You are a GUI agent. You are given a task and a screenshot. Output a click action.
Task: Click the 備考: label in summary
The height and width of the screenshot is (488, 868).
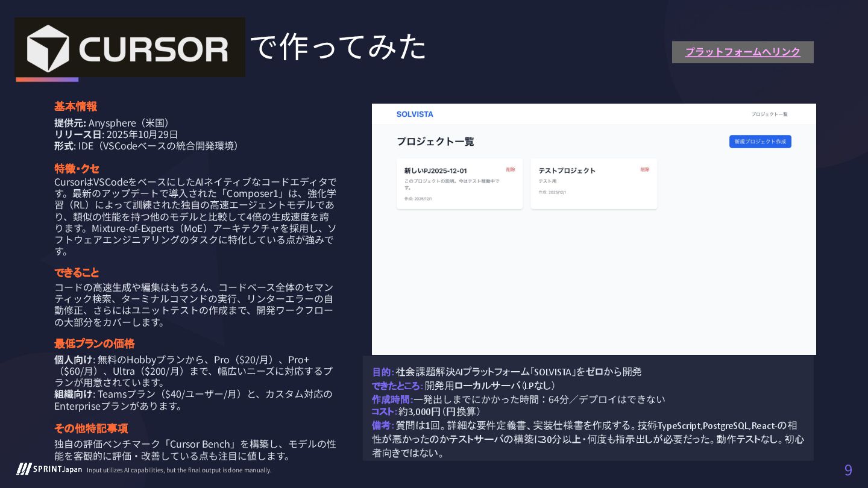(x=382, y=425)
